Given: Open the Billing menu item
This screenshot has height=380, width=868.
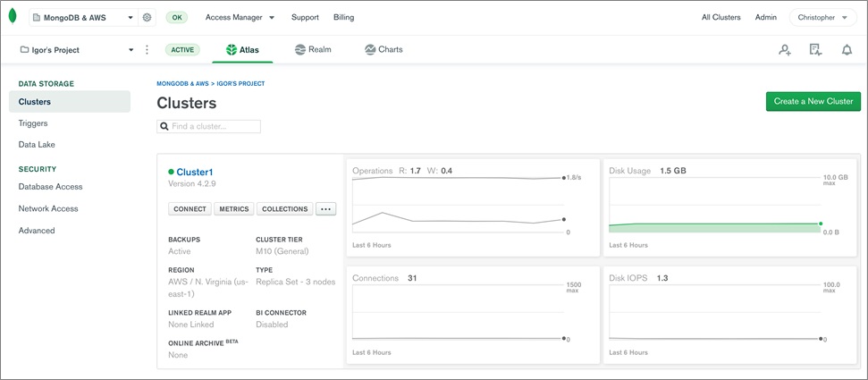Looking at the screenshot, I should (344, 17).
